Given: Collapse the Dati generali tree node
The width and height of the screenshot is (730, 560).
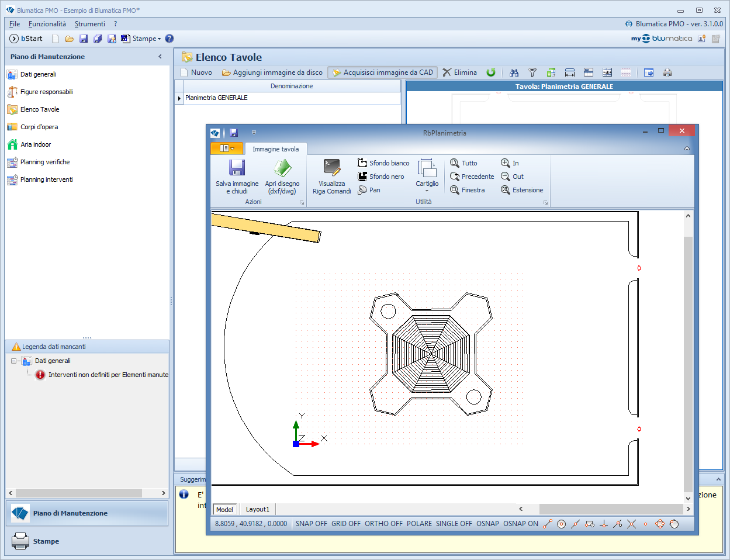Looking at the screenshot, I should [x=14, y=361].
